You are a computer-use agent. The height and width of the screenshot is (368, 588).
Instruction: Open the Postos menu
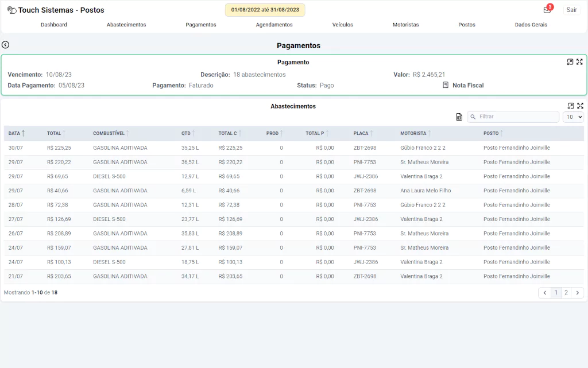point(467,25)
